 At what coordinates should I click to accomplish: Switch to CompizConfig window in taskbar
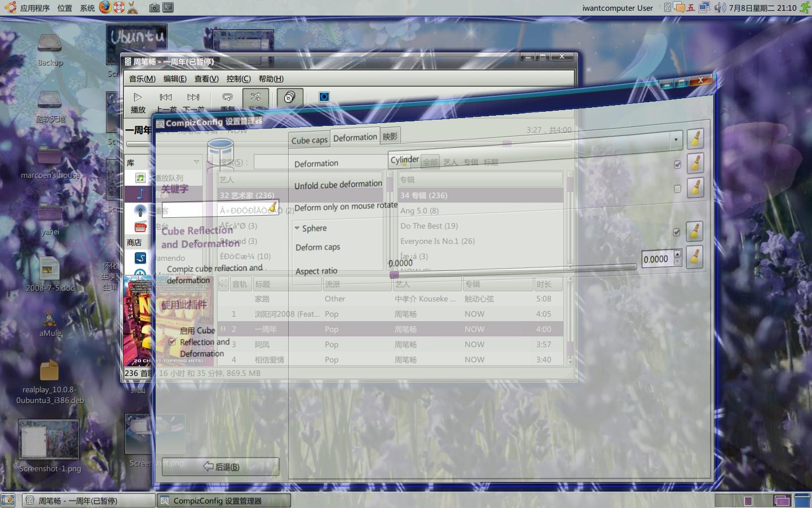coord(223,501)
